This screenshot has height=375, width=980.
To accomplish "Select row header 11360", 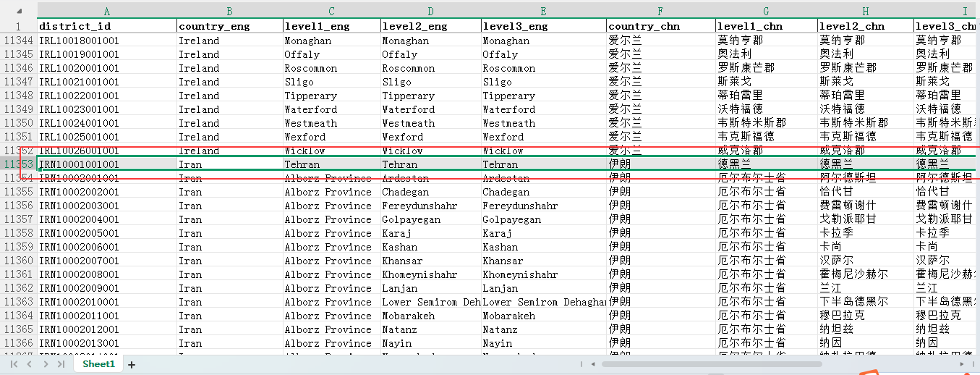I will 19,261.
